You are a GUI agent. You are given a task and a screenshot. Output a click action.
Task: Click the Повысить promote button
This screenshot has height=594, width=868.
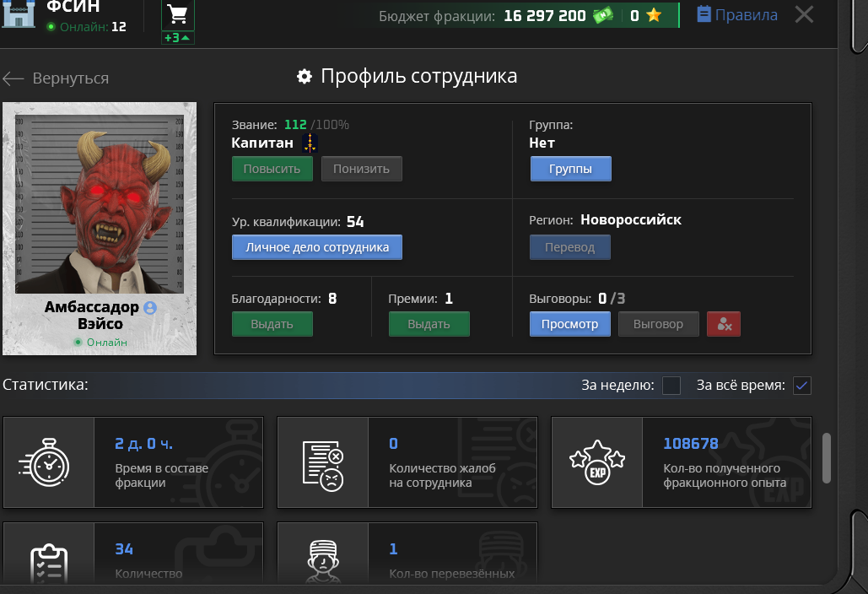[272, 169]
